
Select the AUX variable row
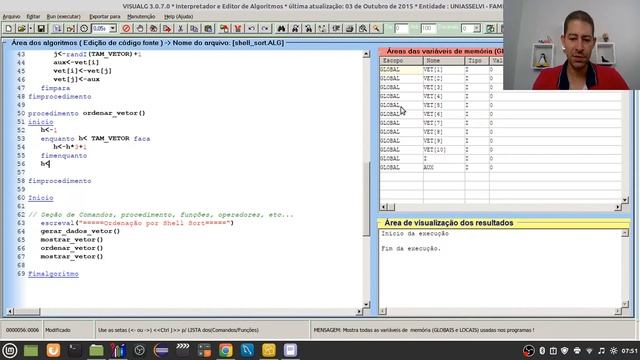500,167
